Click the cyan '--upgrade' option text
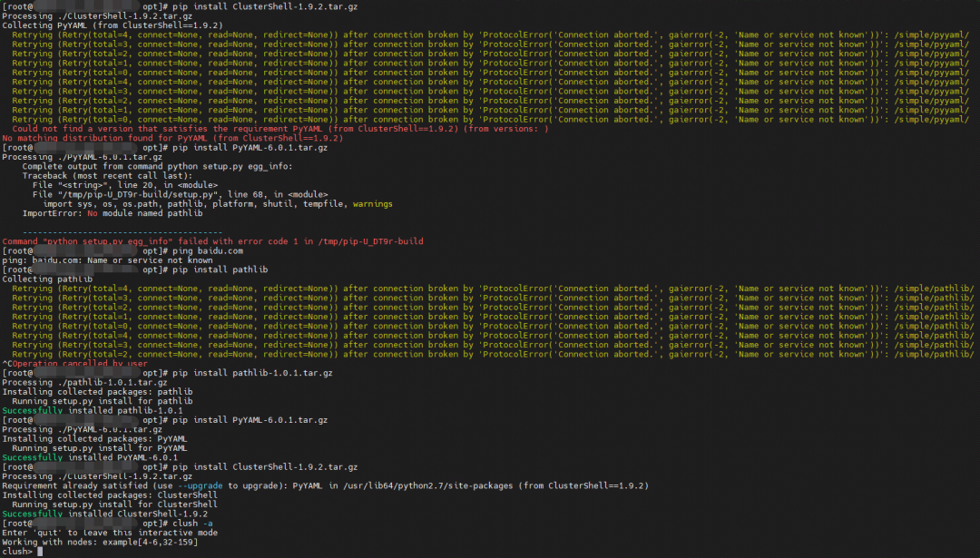This screenshot has height=558, width=980. click(x=200, y=485)
